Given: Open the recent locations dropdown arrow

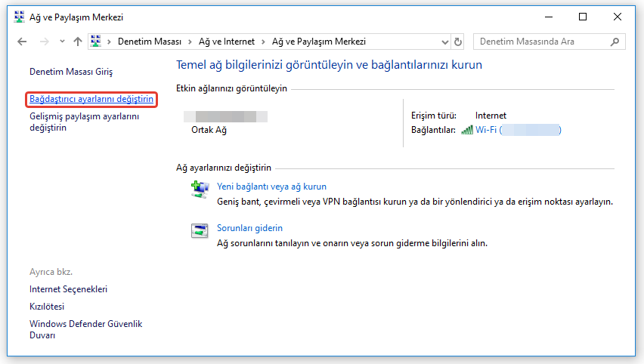Looking at the screenshot, I should (x=61, y=42).
